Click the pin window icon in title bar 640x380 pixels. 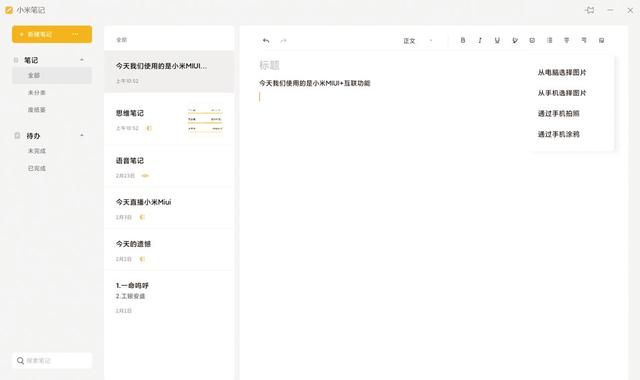pyautogui.click(x=590, y=10)
